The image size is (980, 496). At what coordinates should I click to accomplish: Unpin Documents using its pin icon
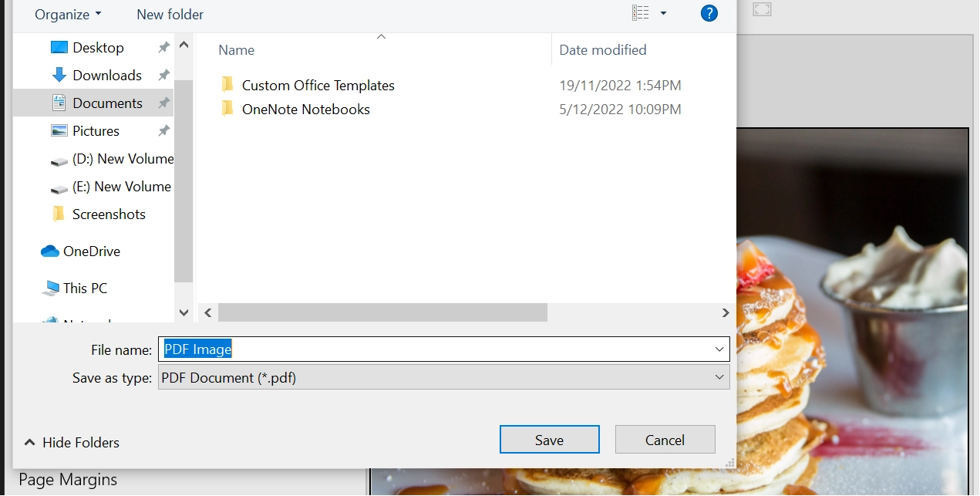click(x=163, y=103)
